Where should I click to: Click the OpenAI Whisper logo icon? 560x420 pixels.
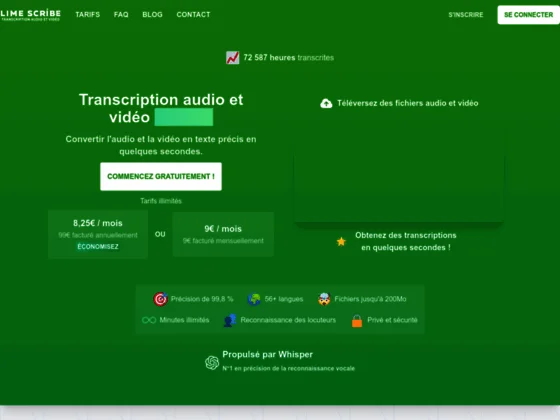point(212,362)
